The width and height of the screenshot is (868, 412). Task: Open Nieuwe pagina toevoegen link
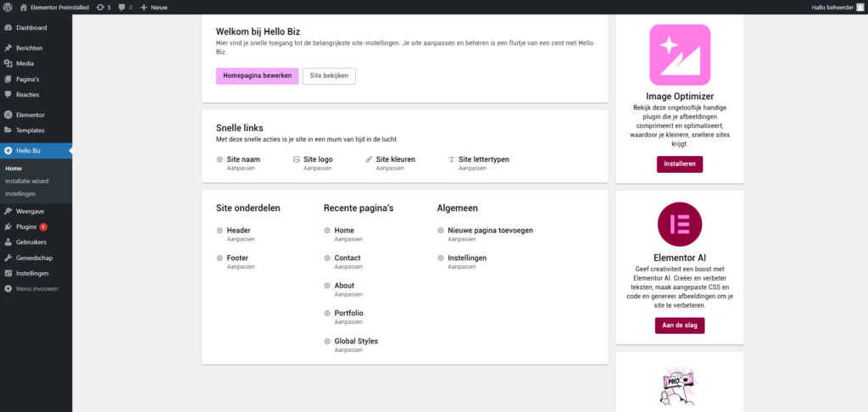coord(491,231)
